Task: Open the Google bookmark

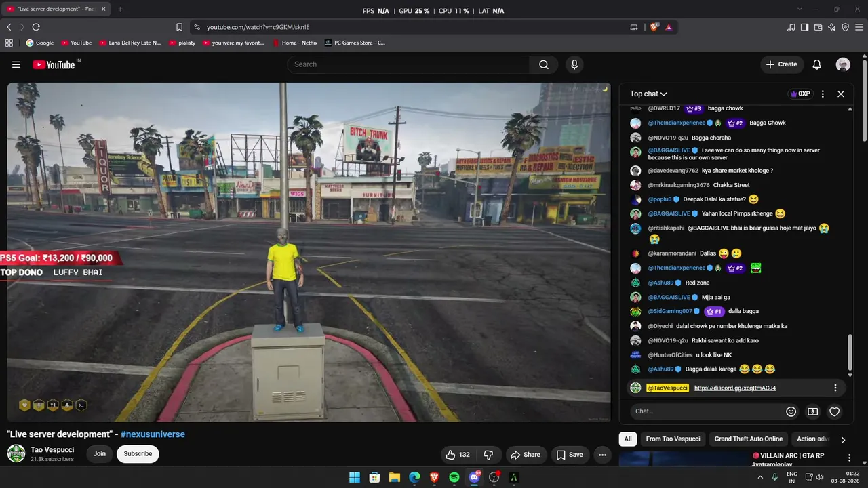Action: [39, 43]
